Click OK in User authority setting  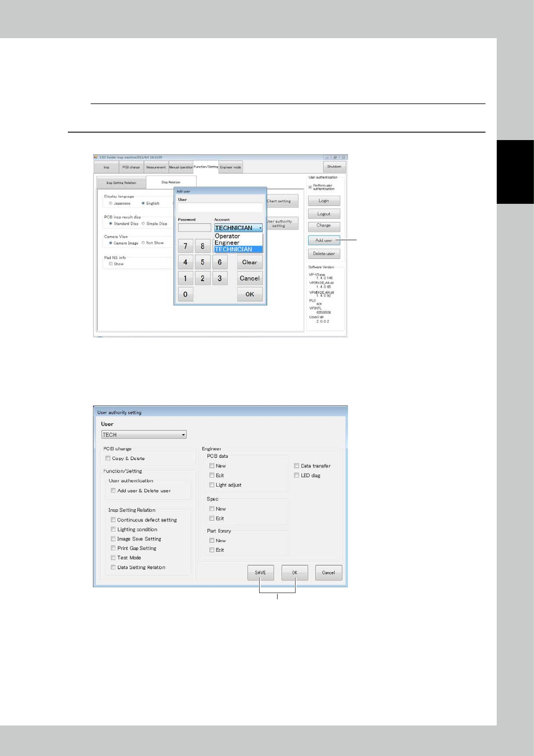(295, 573)
